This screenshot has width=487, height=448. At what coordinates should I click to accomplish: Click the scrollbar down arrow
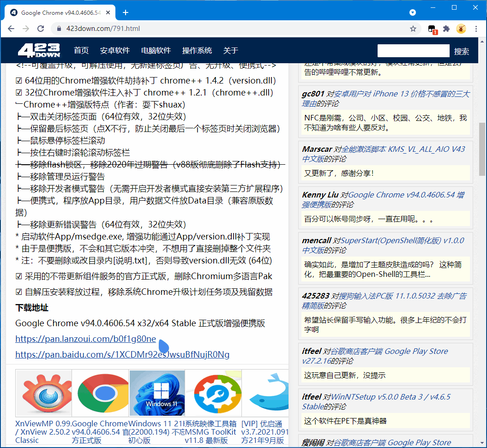[482, 443]
